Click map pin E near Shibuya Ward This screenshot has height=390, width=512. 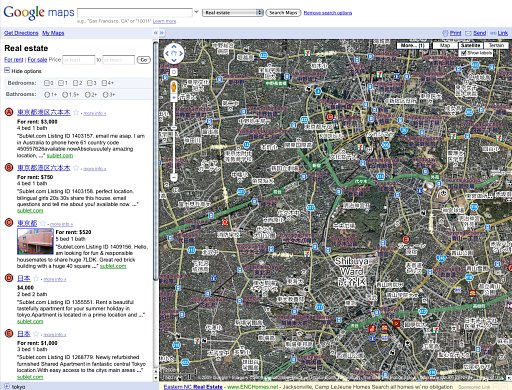(406, 239)
